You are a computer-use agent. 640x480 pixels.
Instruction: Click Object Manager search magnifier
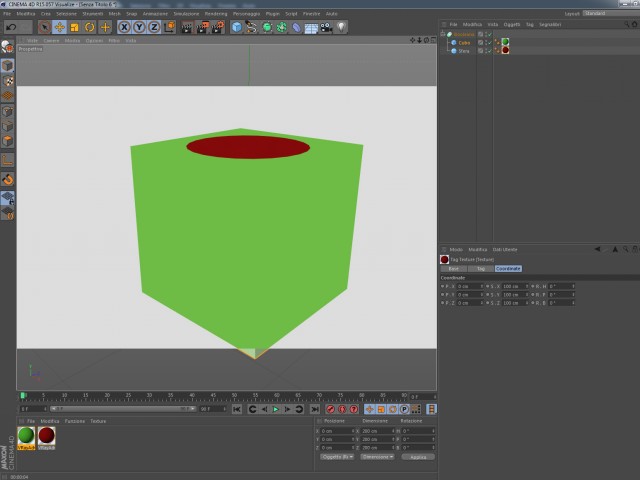[x=626, y=24]
